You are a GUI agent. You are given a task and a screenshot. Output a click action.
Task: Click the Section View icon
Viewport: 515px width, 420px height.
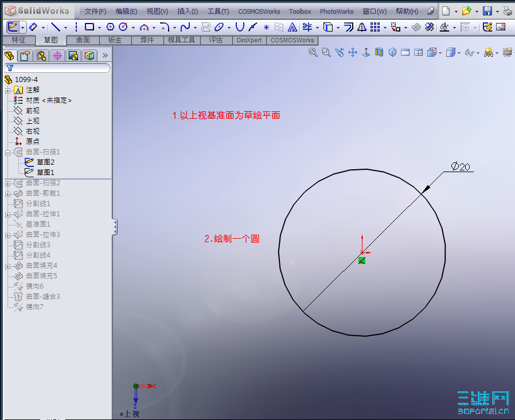click(x=379, y=52)
